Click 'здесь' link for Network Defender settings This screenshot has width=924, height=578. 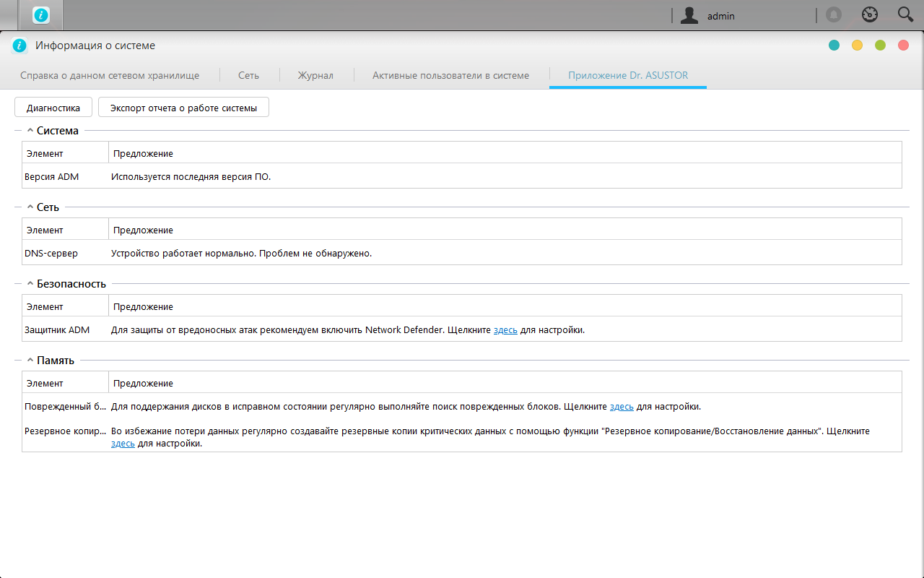point(505,330)
